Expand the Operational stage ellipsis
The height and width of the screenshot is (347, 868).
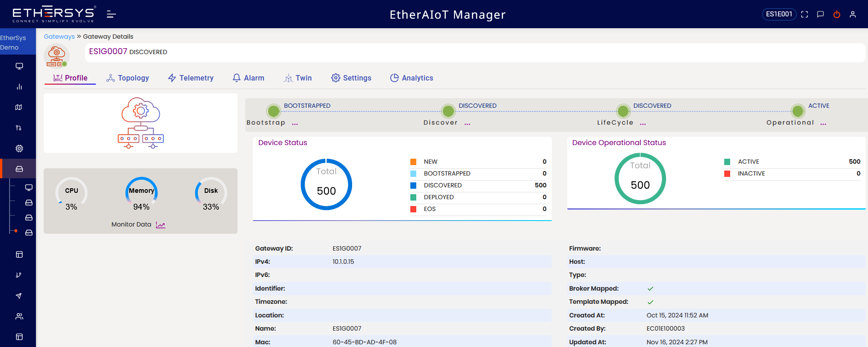click(823, 123)
